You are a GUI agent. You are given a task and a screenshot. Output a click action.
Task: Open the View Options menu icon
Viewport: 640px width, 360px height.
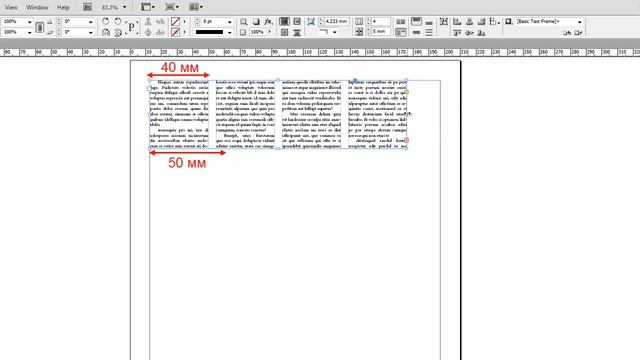[x=148, y=7]
